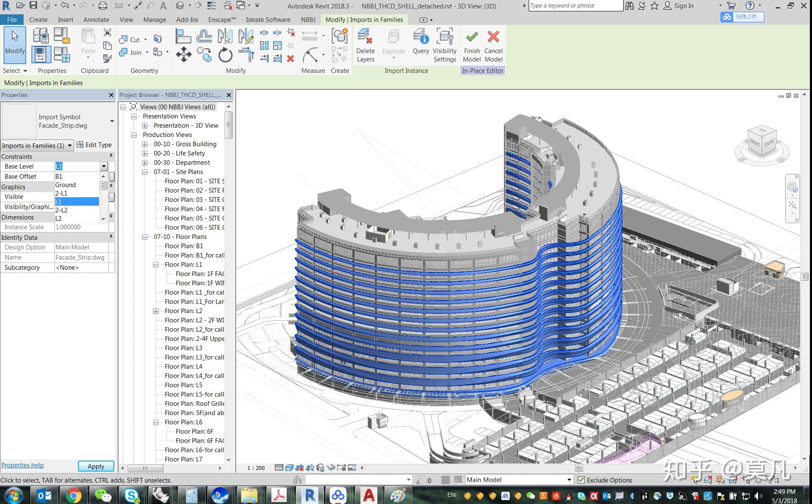Click the Measure tool icon
This screenshot has width=812, height=504.
(311, 55)
